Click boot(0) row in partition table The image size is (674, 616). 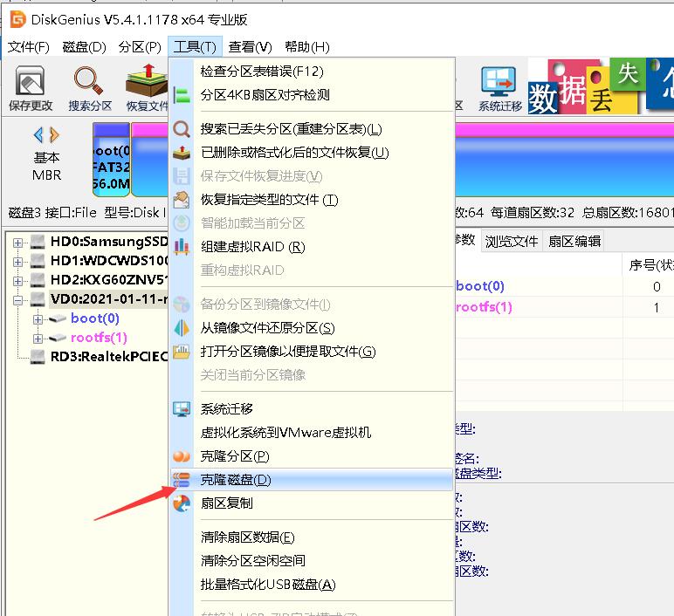tap(564, 286)
